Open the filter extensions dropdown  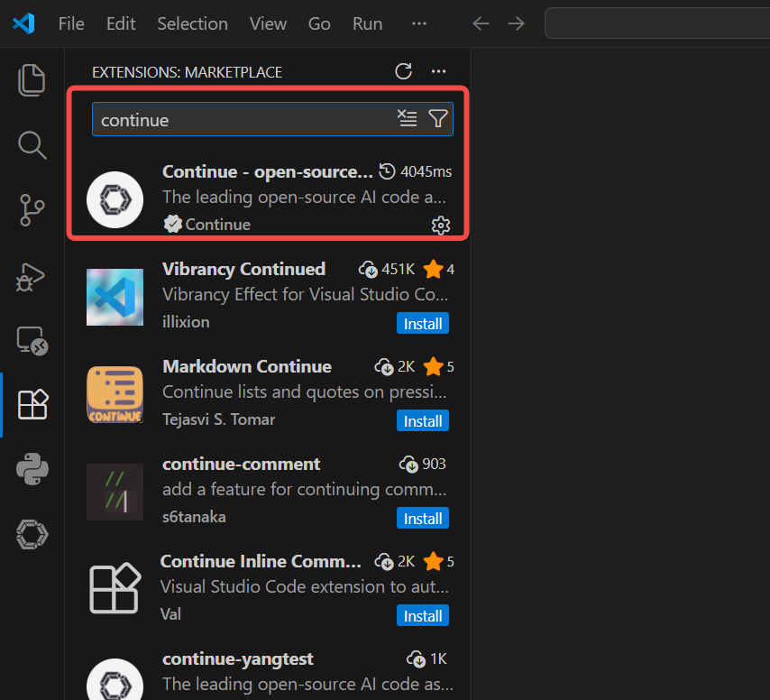pyautogui.click(x=438, y=118)
